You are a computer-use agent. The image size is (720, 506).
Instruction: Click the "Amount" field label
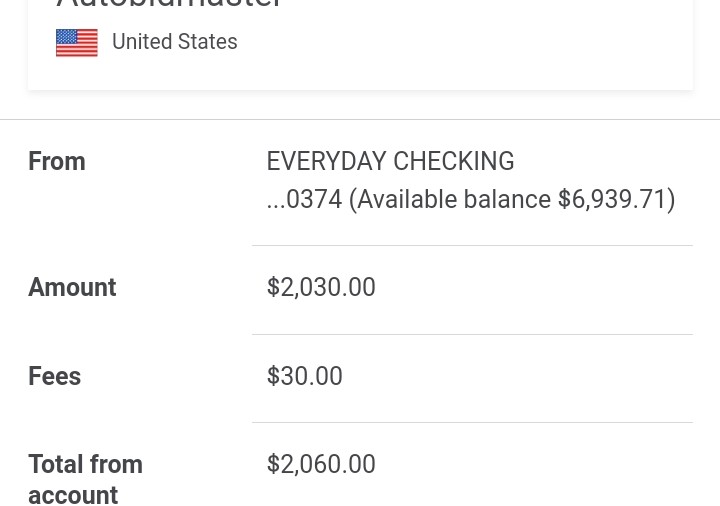coord(72,288)
